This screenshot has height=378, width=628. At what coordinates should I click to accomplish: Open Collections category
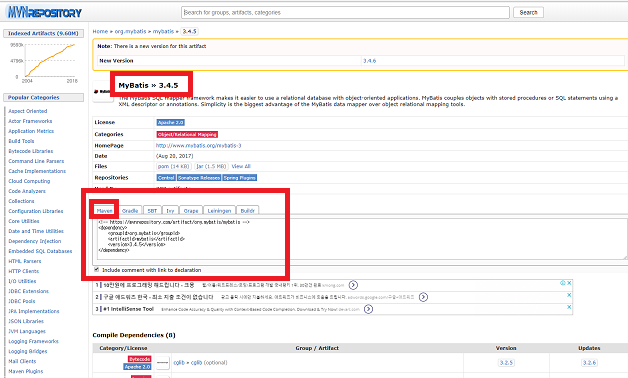tap(21, 201)
